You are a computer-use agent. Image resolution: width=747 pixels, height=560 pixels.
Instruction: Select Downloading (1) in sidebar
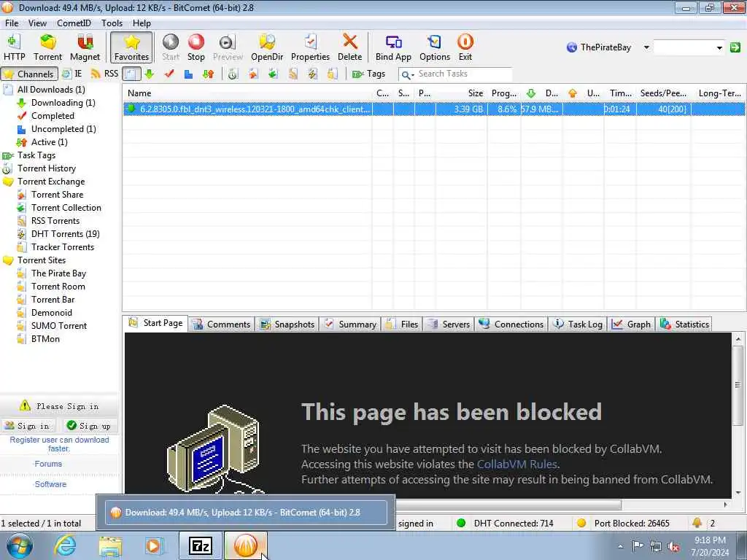coord(63,102)
